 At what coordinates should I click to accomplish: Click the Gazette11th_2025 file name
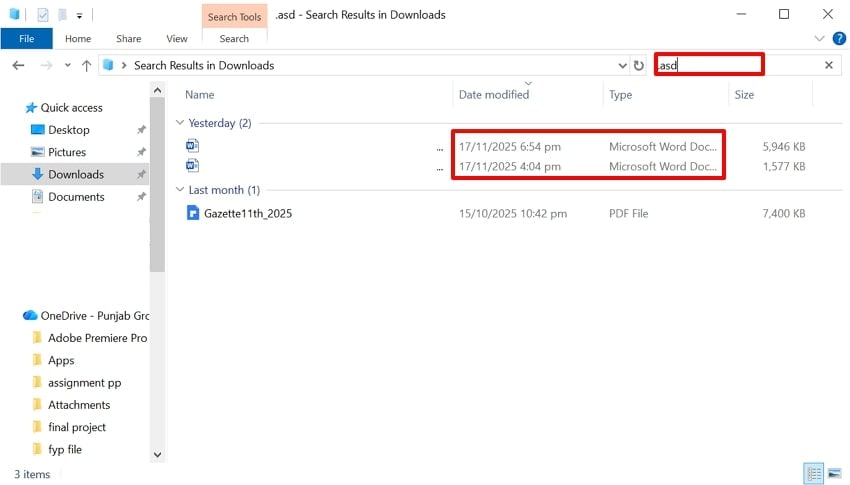click(248, 214)
